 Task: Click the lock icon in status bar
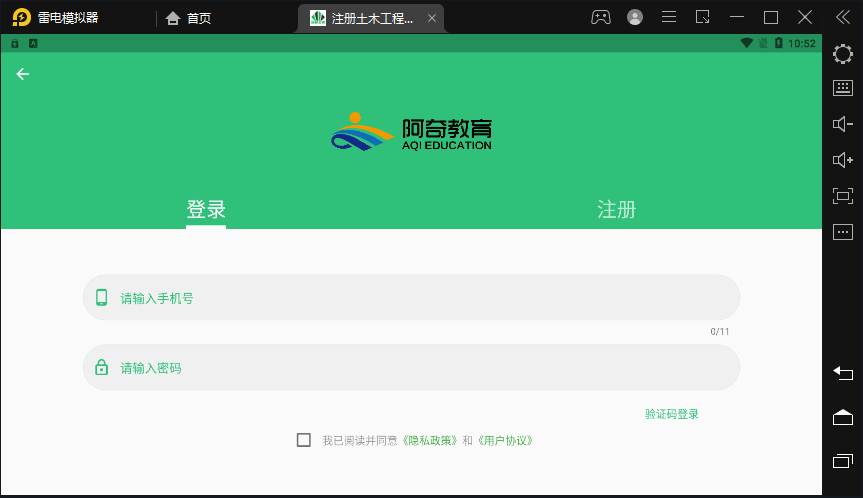point(15,43)
